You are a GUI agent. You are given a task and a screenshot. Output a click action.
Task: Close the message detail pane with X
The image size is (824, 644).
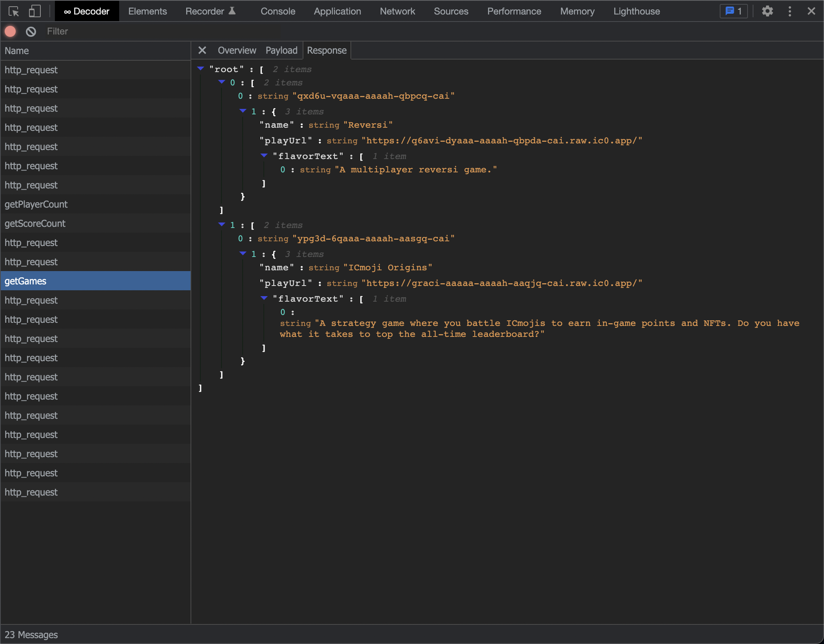pos(202,51)
